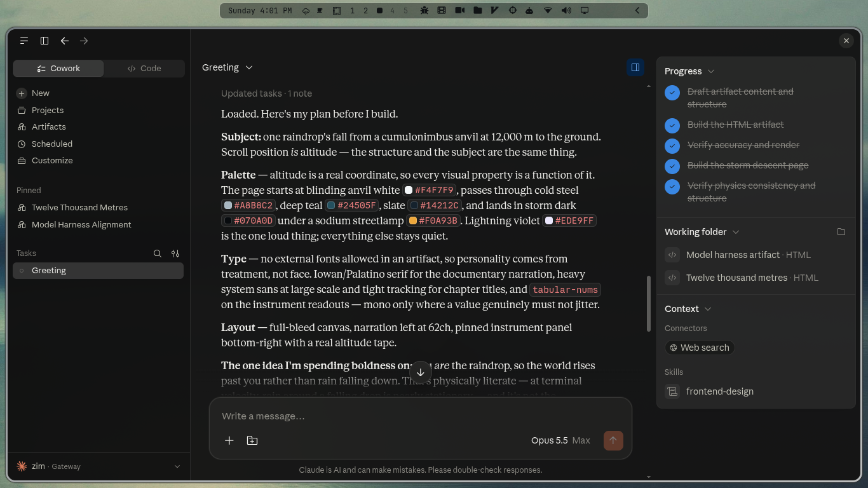Toggle the left sidebar panel icon
The height and width of the screenshot is (488, 868).
[44, 41]
